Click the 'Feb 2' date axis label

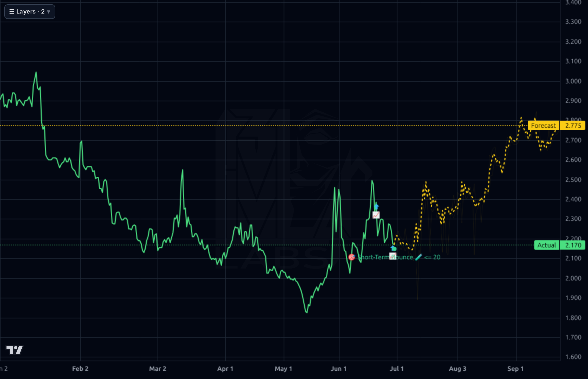[80, 369]
